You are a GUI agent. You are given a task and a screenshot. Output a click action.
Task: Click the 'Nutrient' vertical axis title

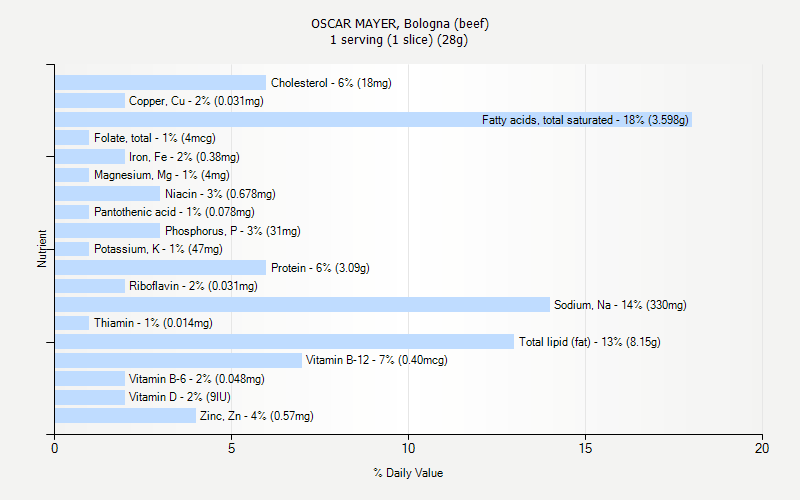(x=42, y=249)
